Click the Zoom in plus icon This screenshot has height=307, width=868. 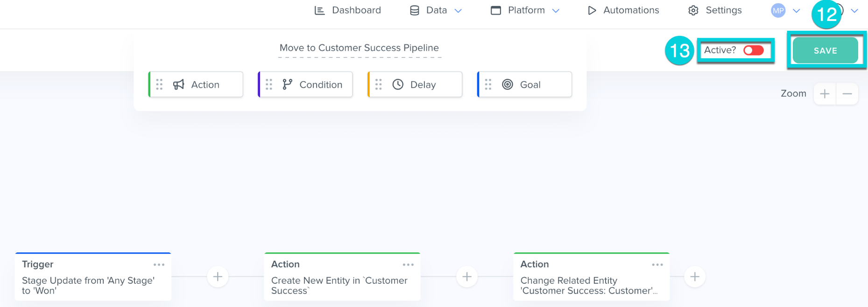click(x=825, y=94)
